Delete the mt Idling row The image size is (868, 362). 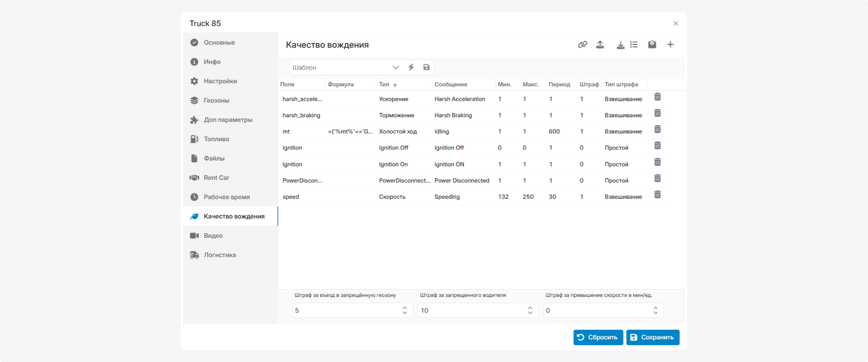click(x=657, y=129)
